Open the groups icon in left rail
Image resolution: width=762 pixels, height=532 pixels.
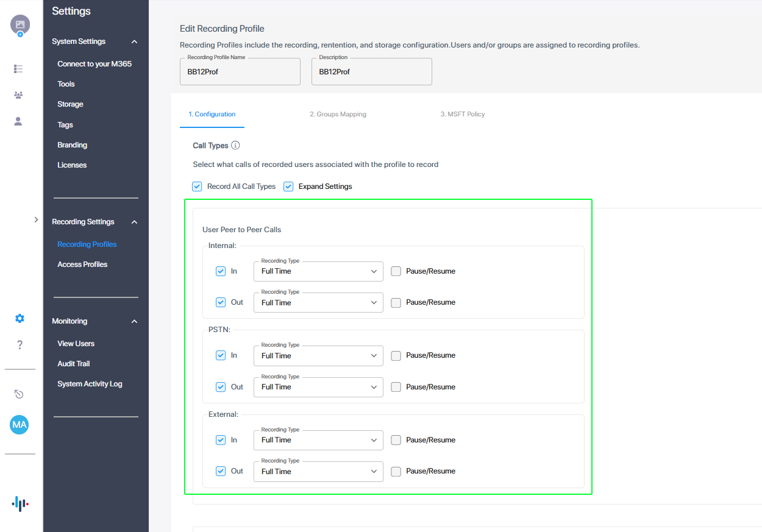coord(18,95)
